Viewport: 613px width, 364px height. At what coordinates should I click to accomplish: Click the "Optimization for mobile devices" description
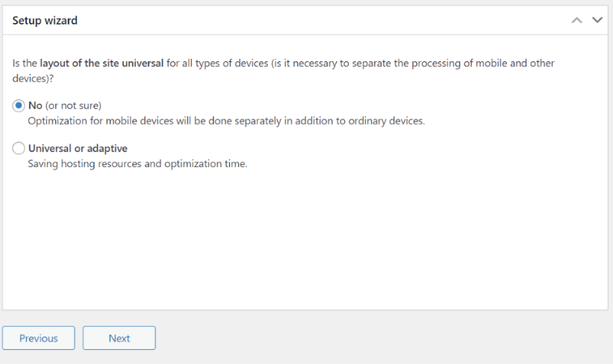click(226, 121)
